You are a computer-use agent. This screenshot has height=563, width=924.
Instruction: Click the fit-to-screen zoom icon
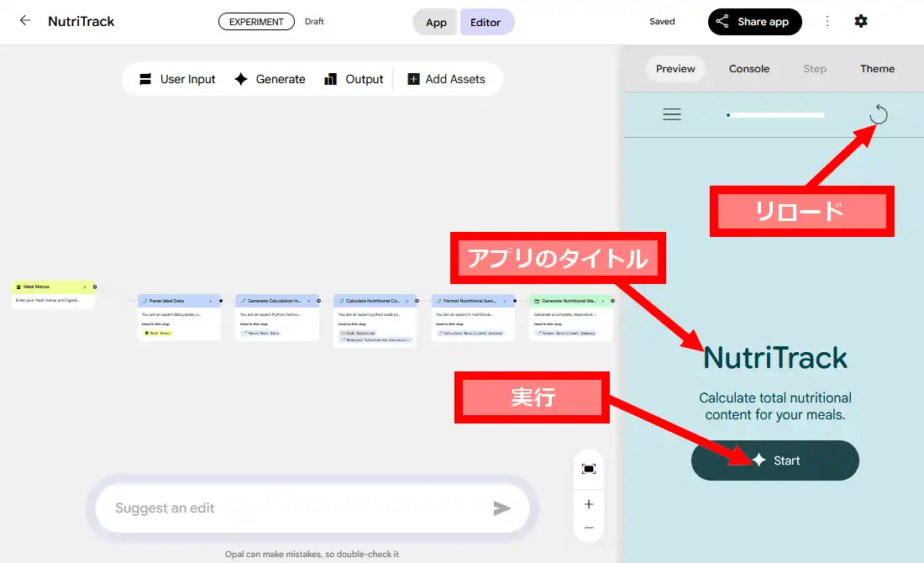589,469
